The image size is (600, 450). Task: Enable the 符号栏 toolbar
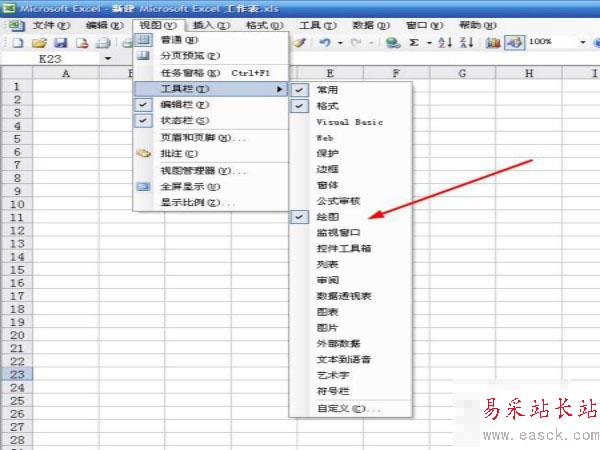point(351,391)
